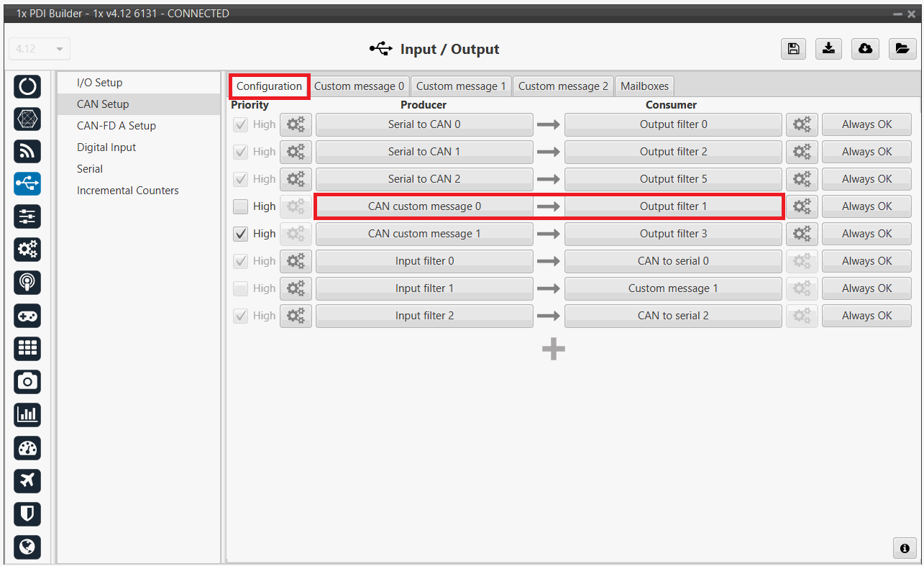The width and height of the screenshot is (924, 566).
Task: Click the save icon in the top toolbar
Action: [792, 49]
